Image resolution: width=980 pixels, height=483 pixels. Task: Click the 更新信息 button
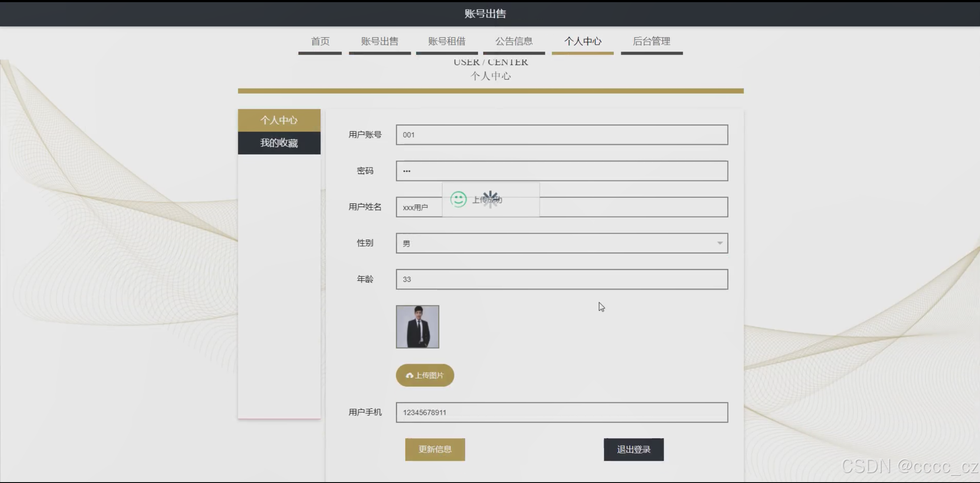coord(435,450)
